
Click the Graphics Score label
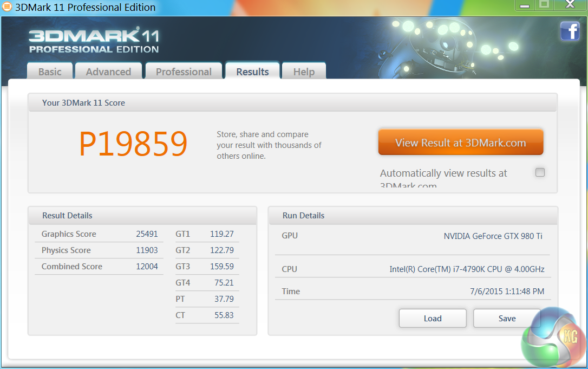69,234
